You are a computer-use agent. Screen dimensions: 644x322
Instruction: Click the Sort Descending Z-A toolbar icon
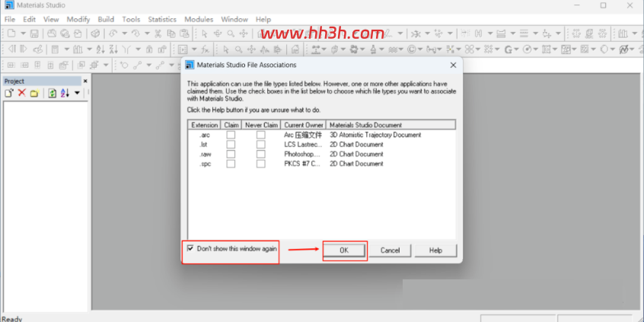tap(113, 49)
